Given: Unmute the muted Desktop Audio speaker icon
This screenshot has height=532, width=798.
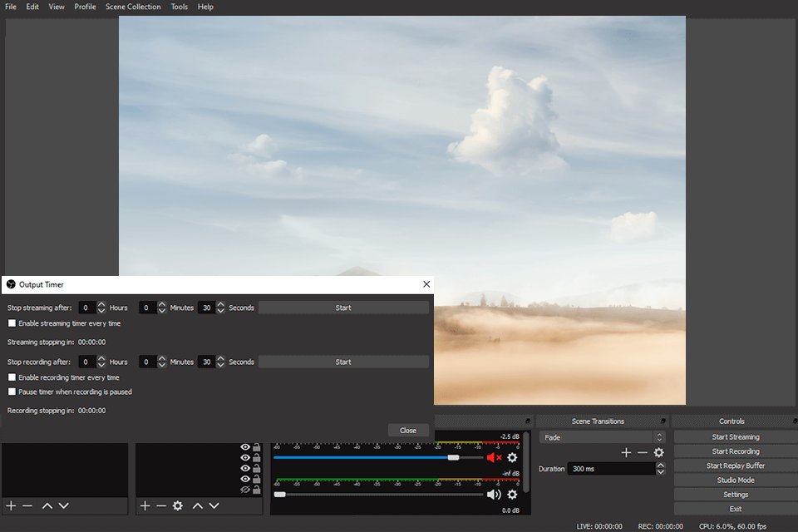Looking at the screenshot, I should [x=491, y=457].
